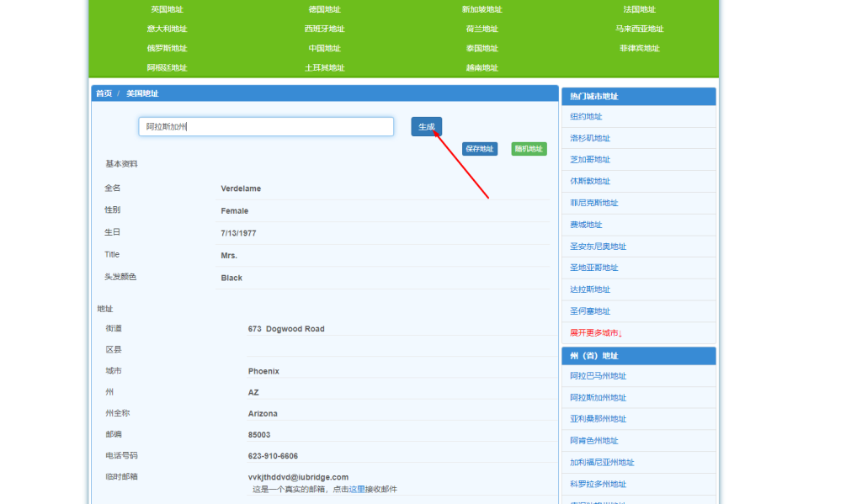Click the email vvkjthddvd@iubridge.com

tap(298, 477)
